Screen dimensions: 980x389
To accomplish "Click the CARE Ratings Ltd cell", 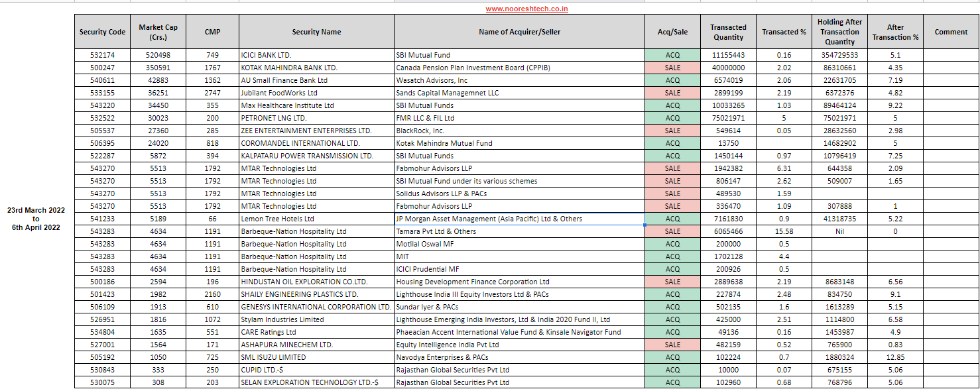I will (x=316, y=332).
